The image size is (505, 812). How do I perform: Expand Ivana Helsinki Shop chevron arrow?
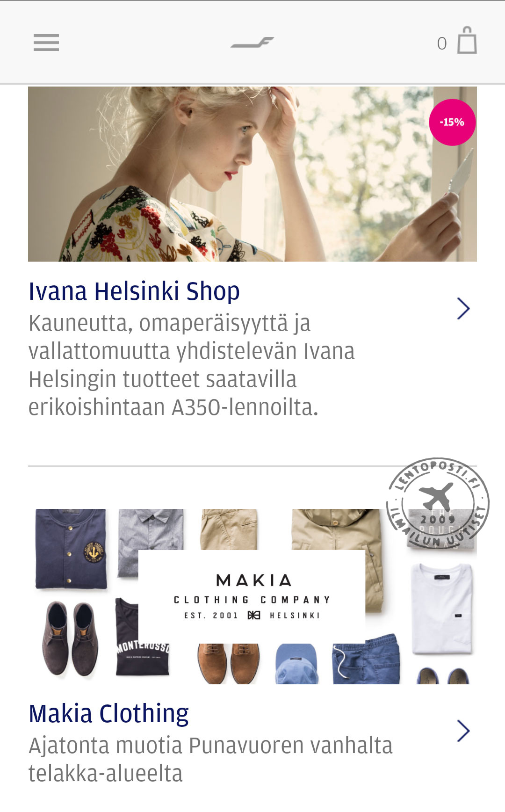463,309
